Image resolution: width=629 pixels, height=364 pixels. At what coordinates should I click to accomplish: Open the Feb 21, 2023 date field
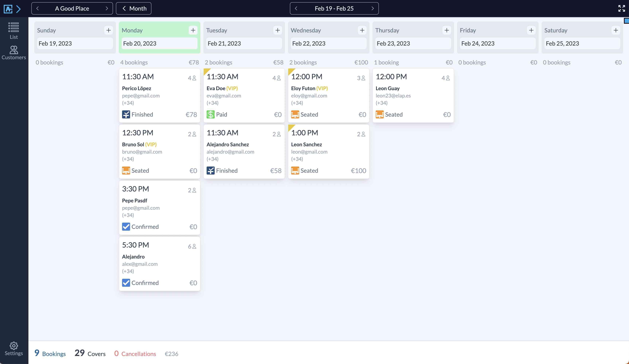tap(244, 43)
